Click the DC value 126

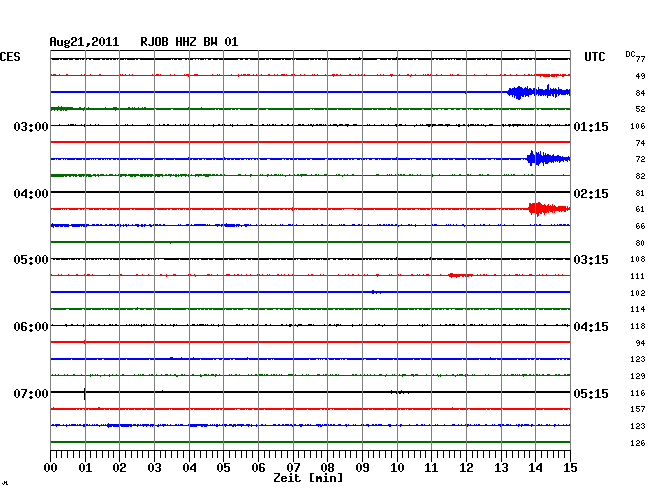coord(638,443)
